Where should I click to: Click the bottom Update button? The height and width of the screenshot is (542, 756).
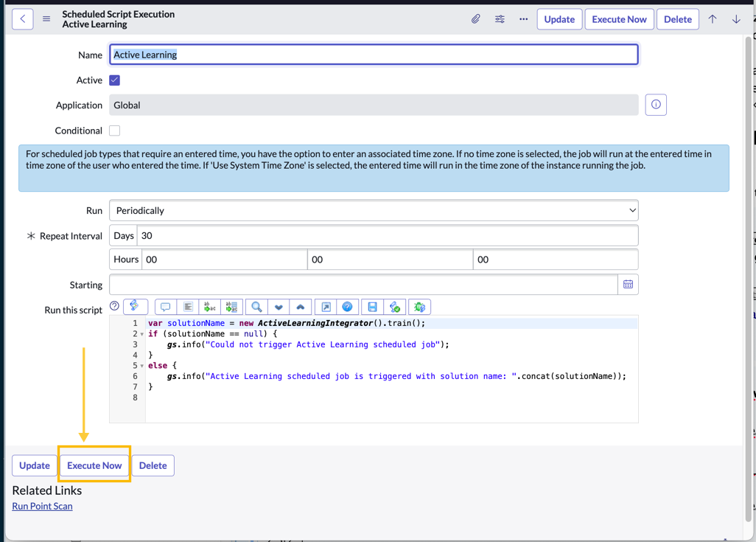pyautogui.click(x=34, y=465)
